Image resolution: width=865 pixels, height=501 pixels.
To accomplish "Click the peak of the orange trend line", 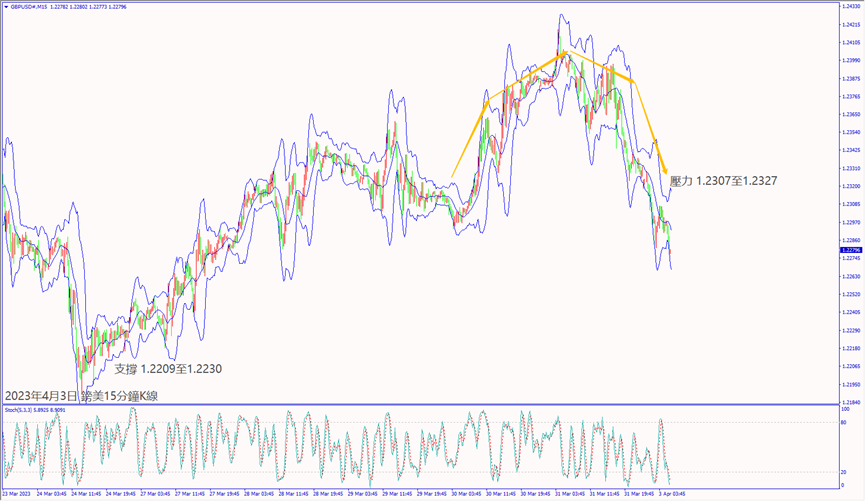I will (x=563, y=52).
